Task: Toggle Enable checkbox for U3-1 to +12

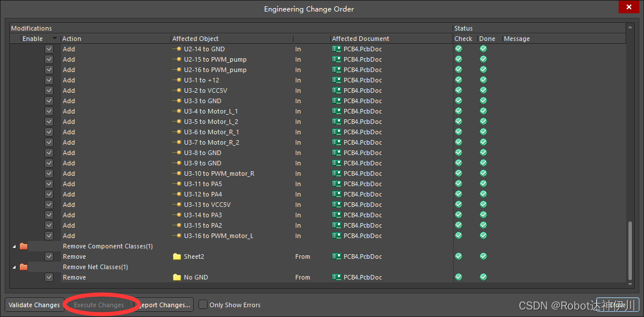Action: [49, 80]
